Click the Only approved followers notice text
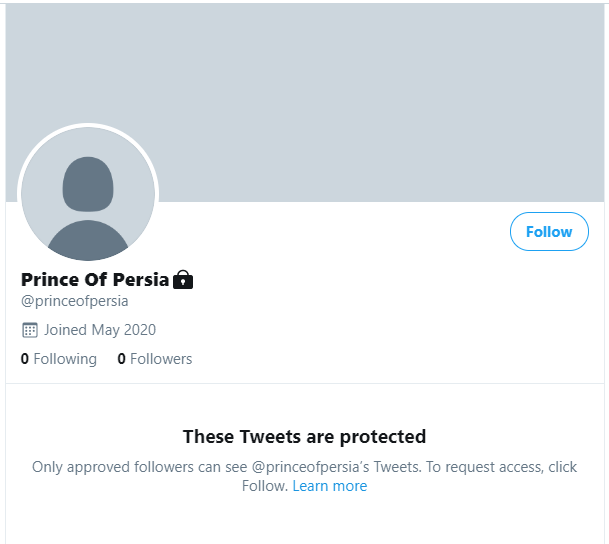 point(304,476)
